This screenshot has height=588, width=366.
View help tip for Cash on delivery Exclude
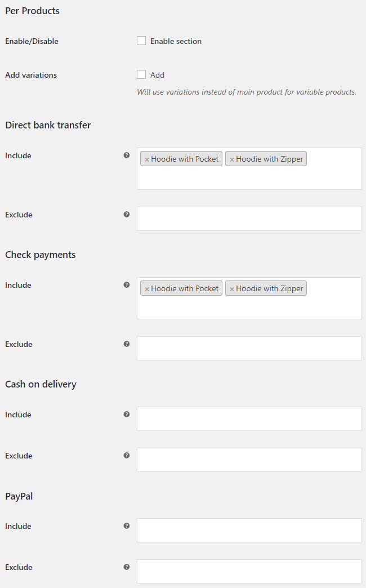[127, 456]
